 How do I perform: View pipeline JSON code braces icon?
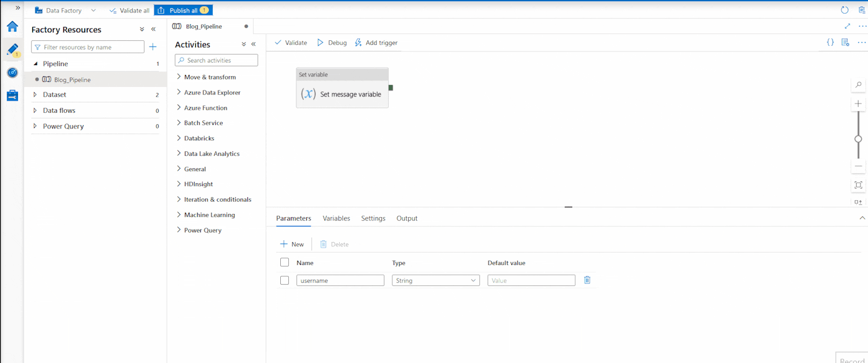click(x=830, y=42)
